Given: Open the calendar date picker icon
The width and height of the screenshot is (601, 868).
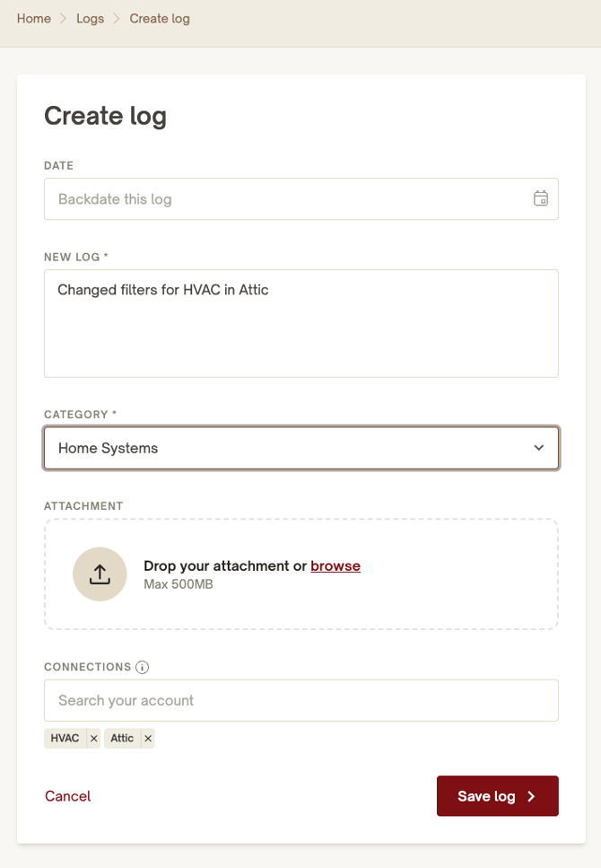Looking at the screenshot, I should pos(541,198).
